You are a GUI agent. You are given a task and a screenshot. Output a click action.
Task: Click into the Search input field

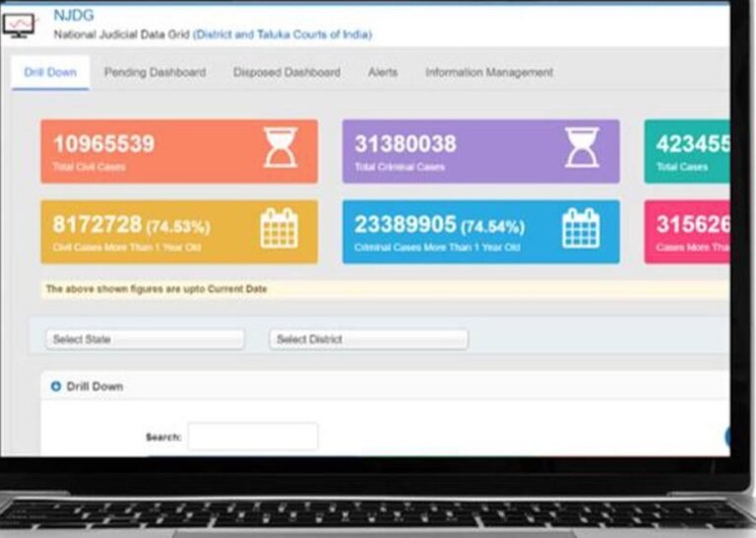tap(253, 437)
